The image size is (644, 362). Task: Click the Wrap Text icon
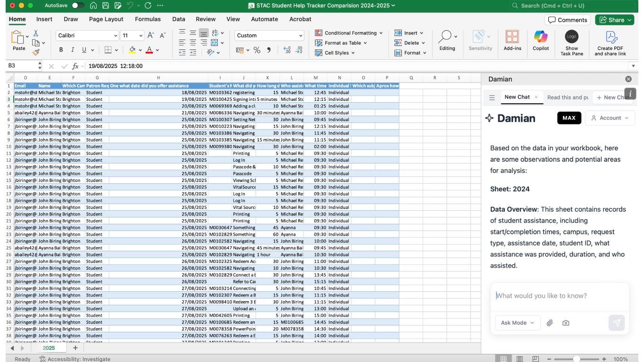click(x=215, y=33)
